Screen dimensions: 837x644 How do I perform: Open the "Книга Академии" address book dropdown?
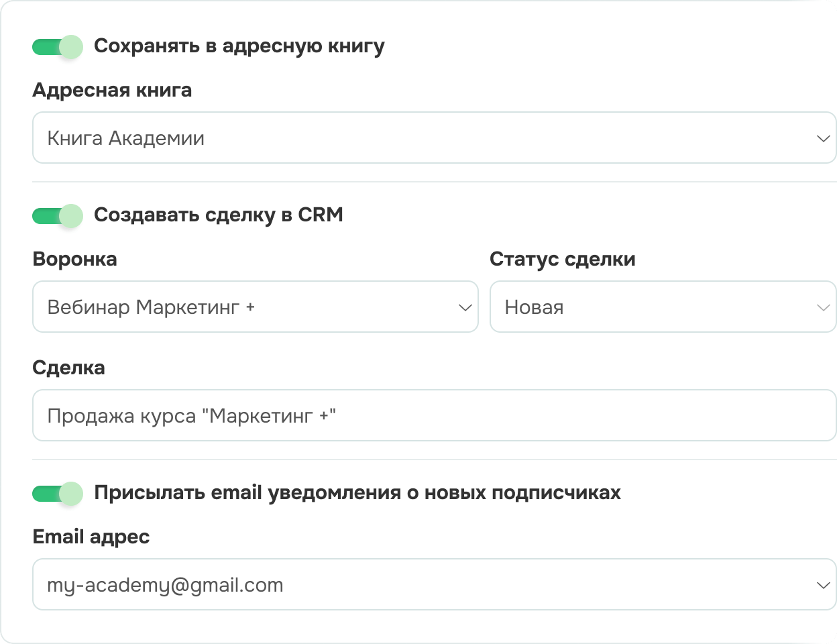434,138
